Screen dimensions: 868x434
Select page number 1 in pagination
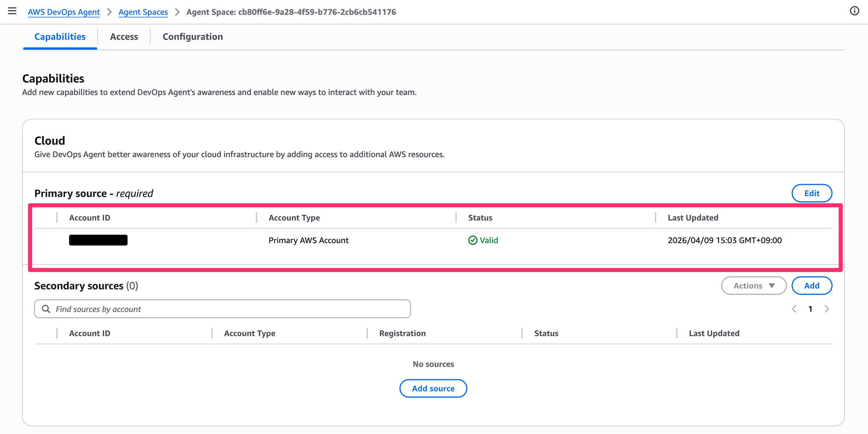pos(810,309)
